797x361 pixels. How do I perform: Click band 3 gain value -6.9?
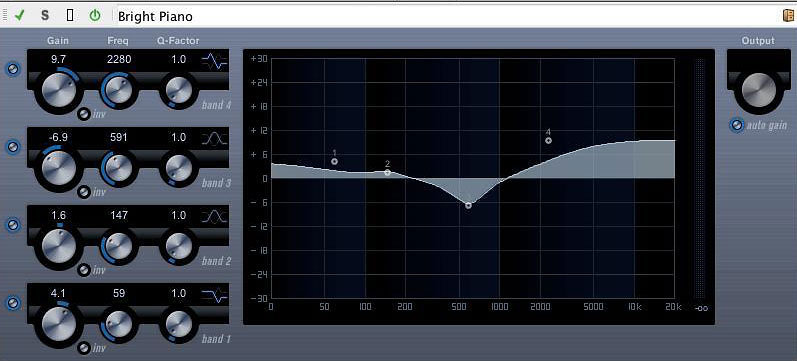pos(58,137)
